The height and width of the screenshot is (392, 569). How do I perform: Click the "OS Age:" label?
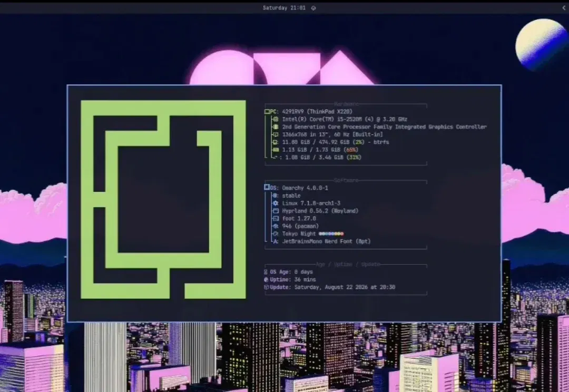(281, 272)
